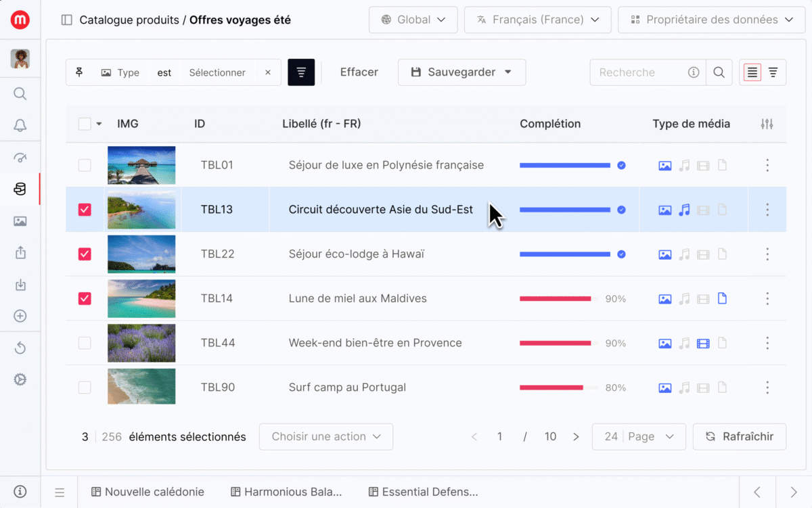Switch to the Nouvelle calédonie tab

(148, 492)
